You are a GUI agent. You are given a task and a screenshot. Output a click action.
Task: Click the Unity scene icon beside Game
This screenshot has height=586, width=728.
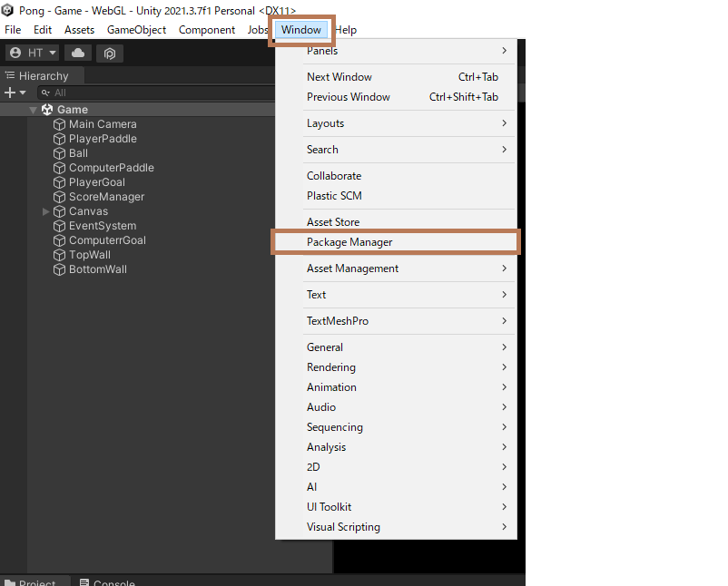coord(47,110)
